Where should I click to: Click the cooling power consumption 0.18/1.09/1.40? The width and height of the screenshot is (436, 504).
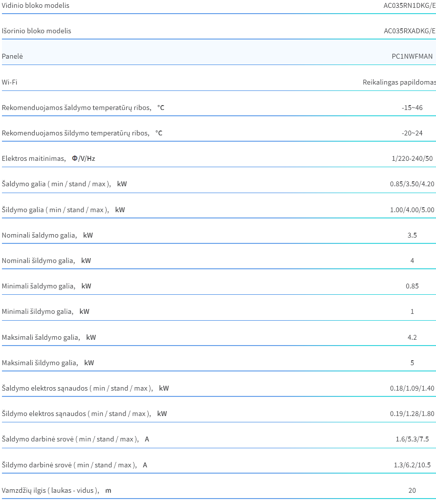[x=412, y=388]
